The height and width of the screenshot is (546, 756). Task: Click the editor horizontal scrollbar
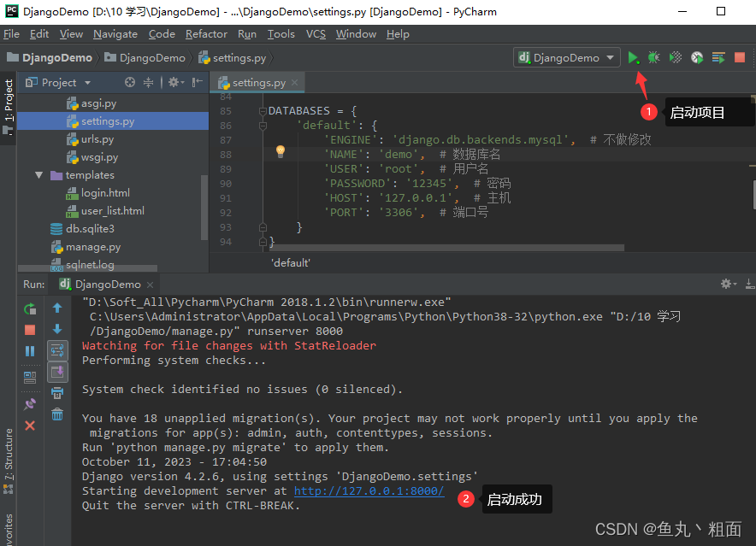446,248
